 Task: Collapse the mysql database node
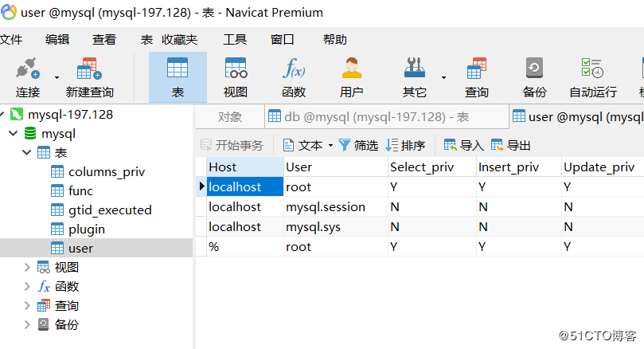(x=14, y=134)
